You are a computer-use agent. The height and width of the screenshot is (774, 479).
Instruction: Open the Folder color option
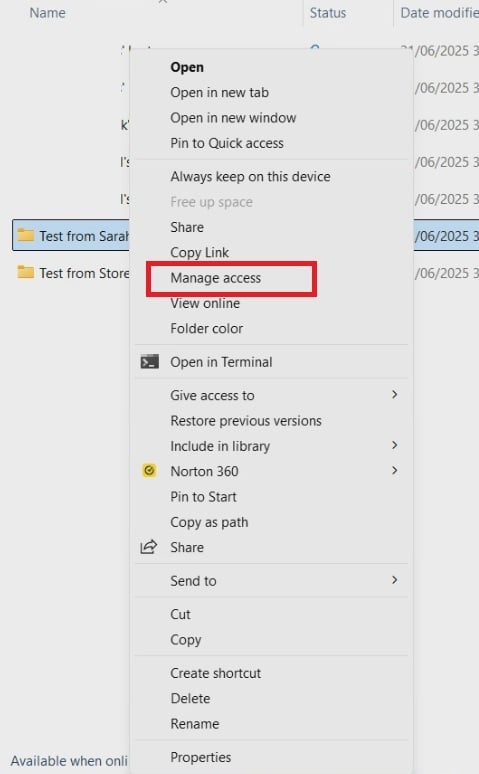(x=206, y=328)
